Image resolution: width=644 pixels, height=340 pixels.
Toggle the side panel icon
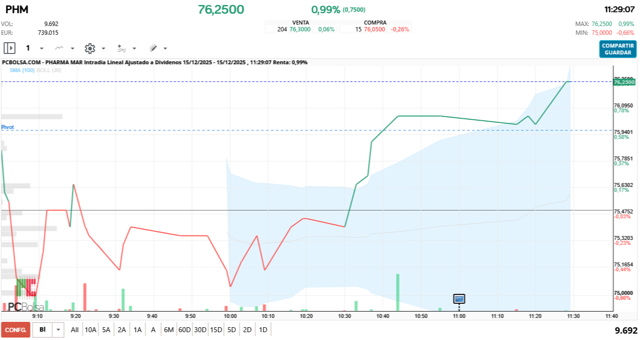pyautogui.click(x=10, y=48)
